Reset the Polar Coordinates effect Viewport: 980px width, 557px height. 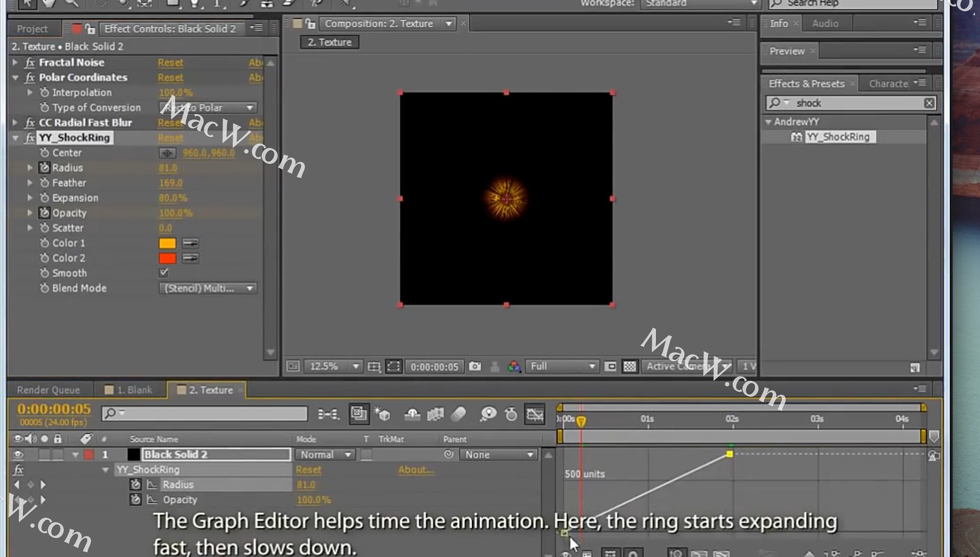pos(170,78)
